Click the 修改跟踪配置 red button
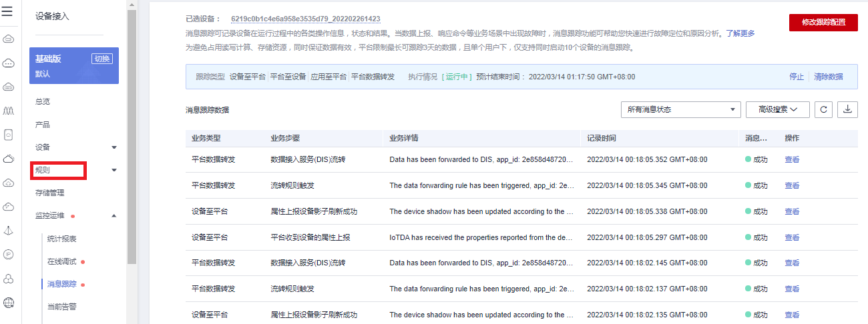 [x=823, y=22]
